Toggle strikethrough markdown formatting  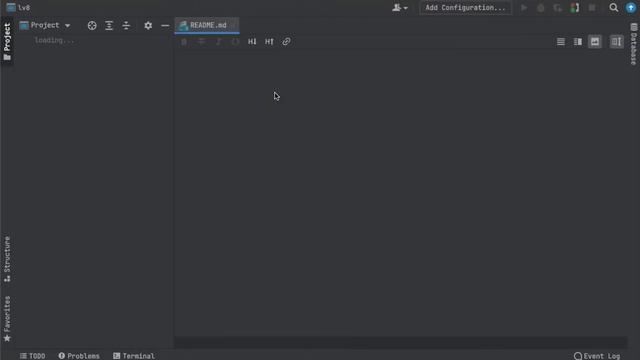[x=201, y=42]
